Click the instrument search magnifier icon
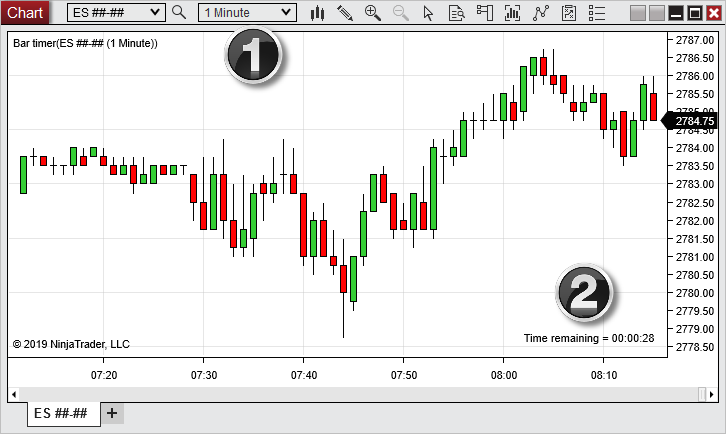Image resolution: width=726 pixels, height=434 pixels. (179, 12)
